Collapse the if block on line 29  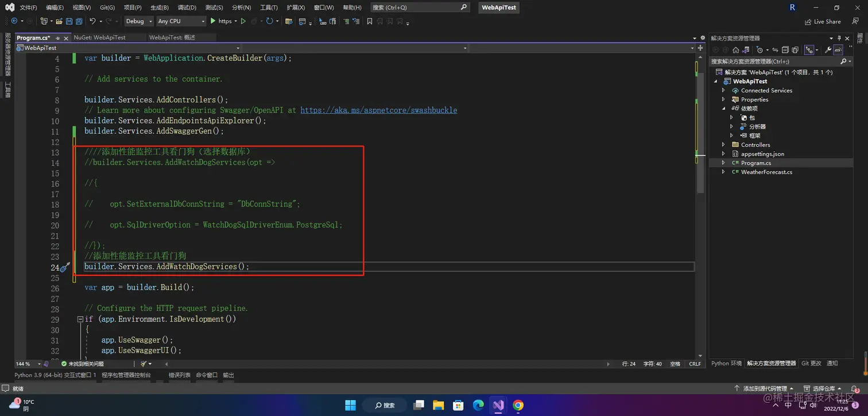pyautogui.click(x=80, y=319)
